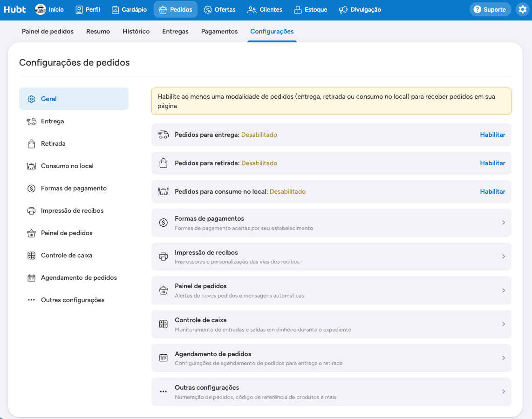Image resolution: width=532 pixels, height=419 pixels.
Task: Click the Divulgação megaphone icon
Action: [343, 10]
